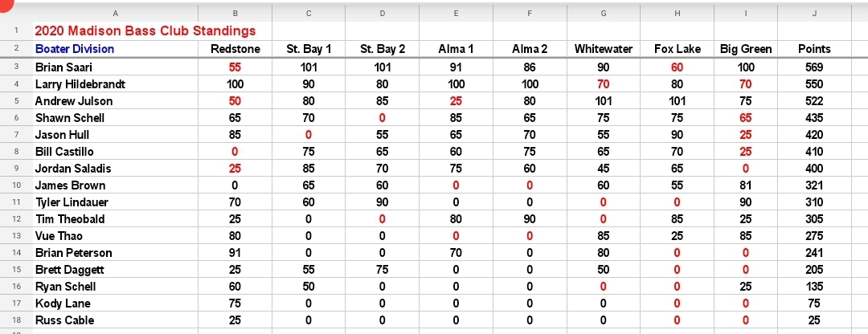Select the Big Green heading cell

[745, 49]
